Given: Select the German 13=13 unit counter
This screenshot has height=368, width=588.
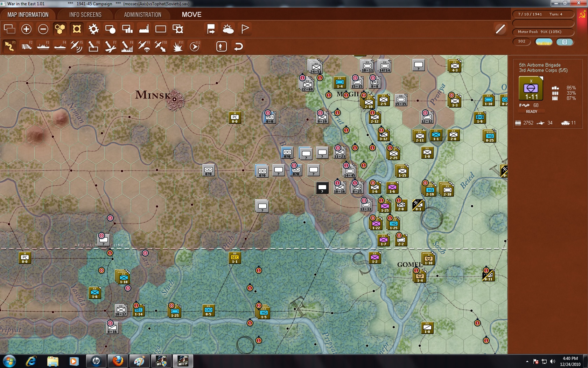Looking at the screenshot, I should [366, 205].
